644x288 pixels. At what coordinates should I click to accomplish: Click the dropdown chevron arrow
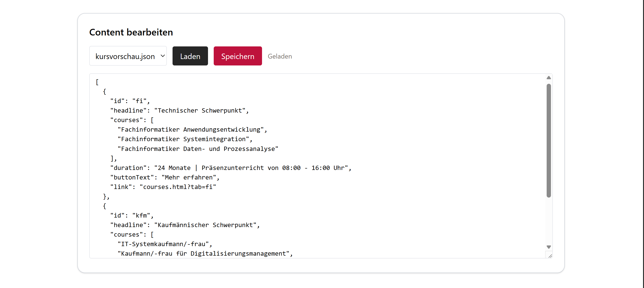pos(163,56)
